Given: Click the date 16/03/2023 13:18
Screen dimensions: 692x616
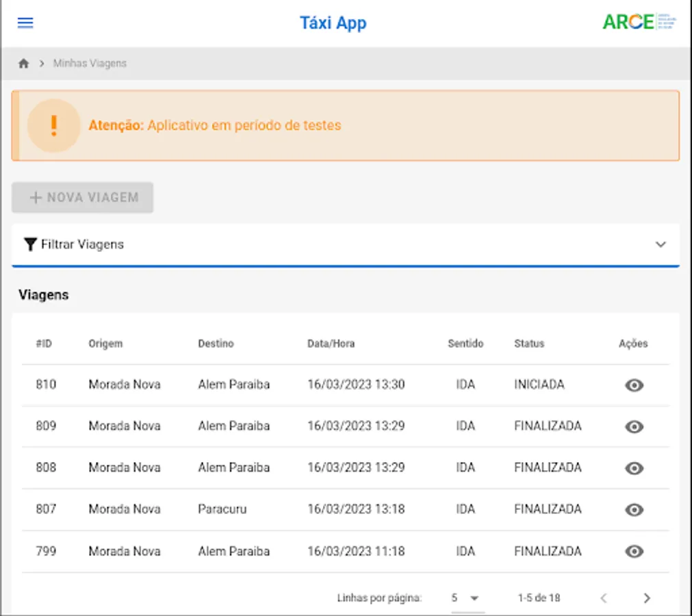Looking at the screenshot, I should pos(356,509).
